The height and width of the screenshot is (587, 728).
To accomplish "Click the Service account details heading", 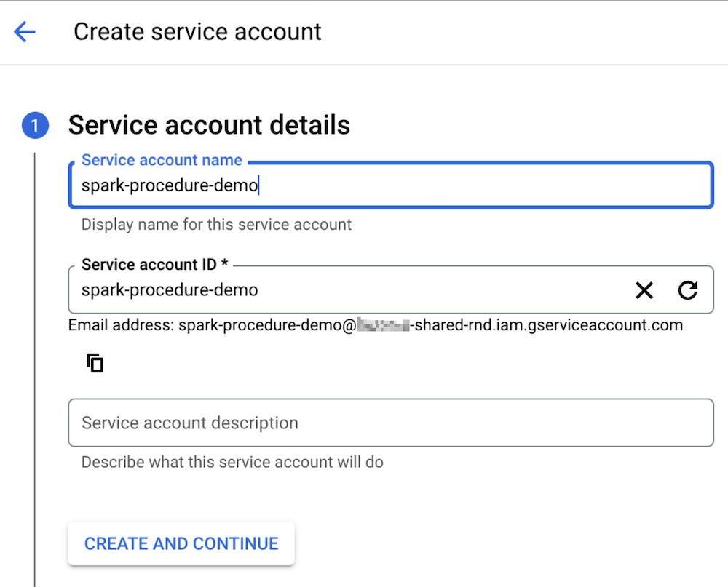I will [208, 124].
